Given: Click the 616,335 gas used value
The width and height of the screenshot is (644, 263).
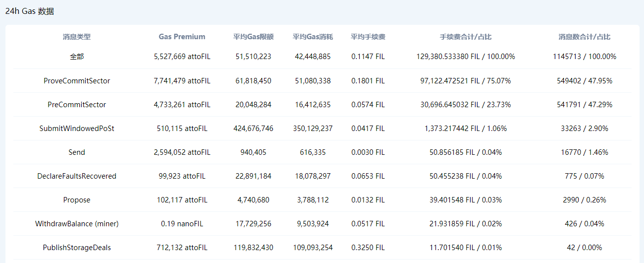Looking at the screenshot, I should coord(313,152).
